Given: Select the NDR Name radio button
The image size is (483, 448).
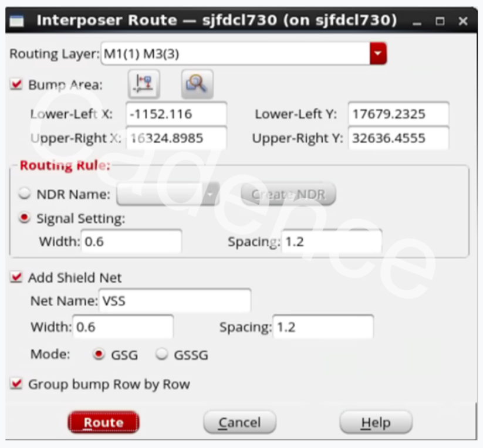Looking at the screenshot, I should pyautogui.click(x=25, y=194).
